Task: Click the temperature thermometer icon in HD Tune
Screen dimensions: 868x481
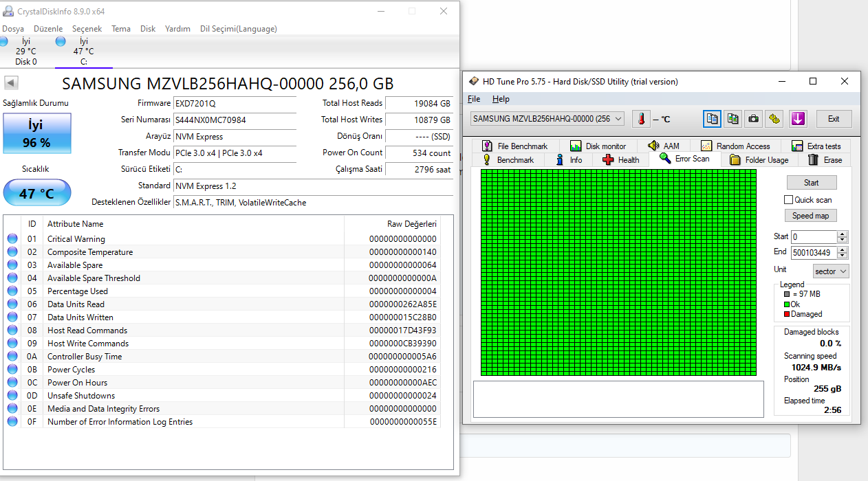Action: pyautogui.click(x=641, y=119)
